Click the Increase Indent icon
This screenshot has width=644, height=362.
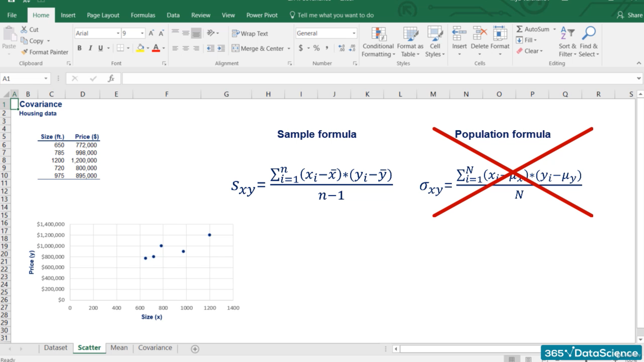pos(221,48)
